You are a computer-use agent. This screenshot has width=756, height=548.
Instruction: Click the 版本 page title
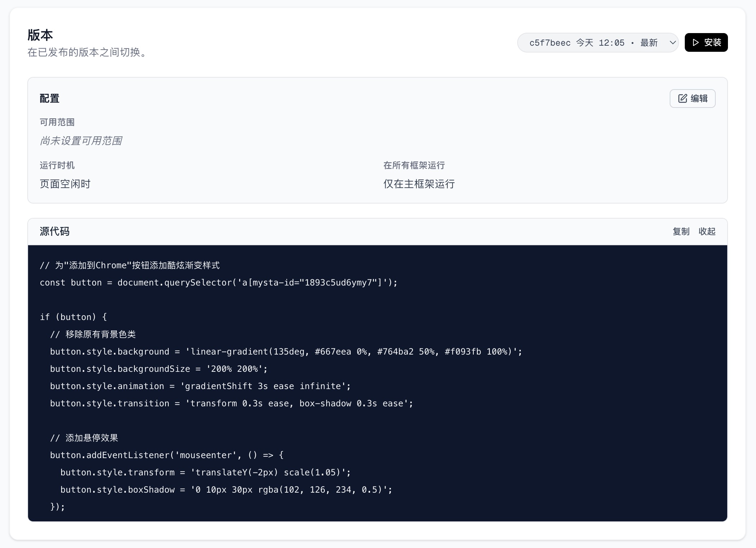coord(40,35)
